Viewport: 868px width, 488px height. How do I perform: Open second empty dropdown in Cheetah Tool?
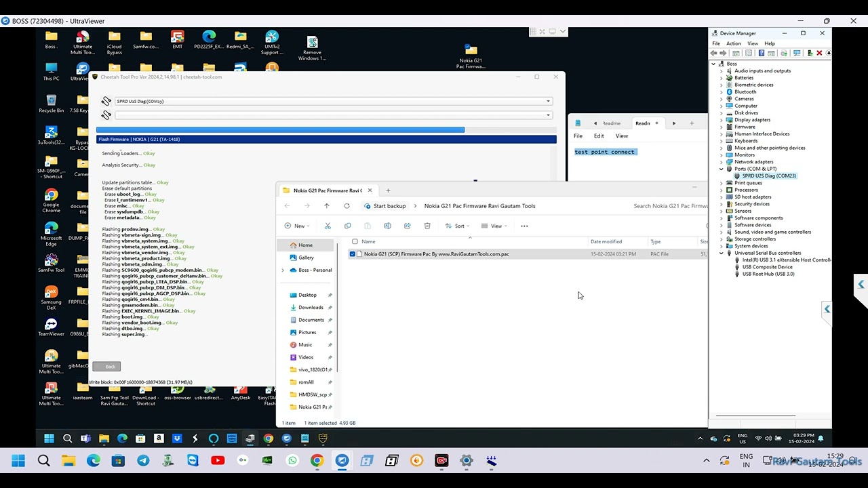coord(548,115)
